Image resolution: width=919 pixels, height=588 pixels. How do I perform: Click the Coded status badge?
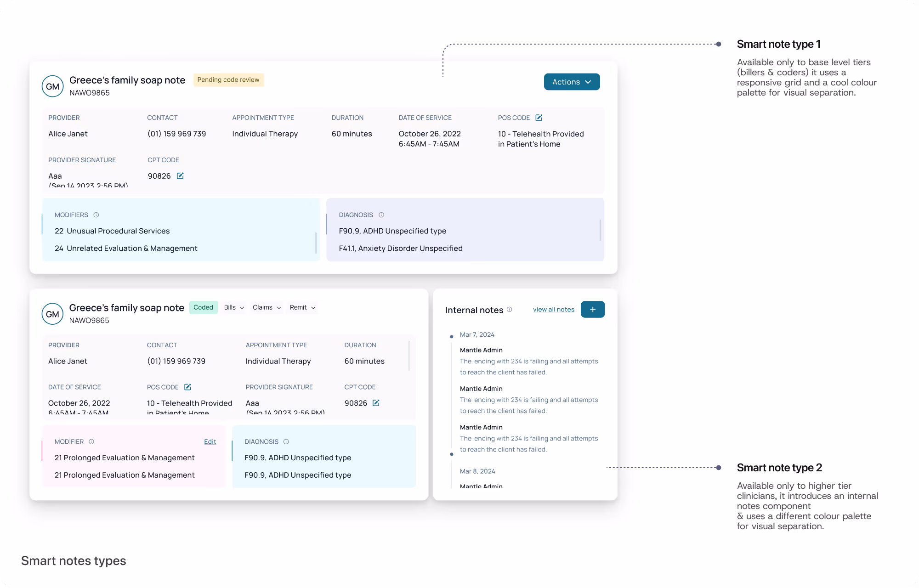coord(203,307)
